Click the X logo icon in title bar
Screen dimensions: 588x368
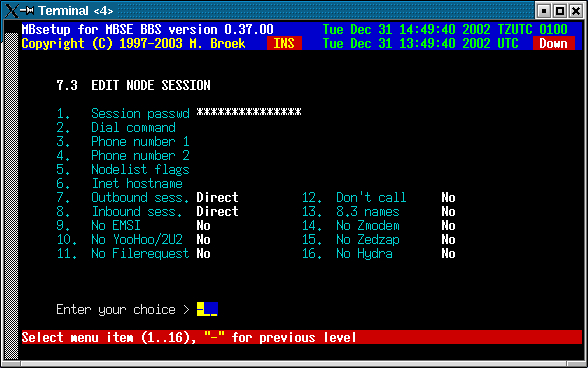[x=11, y=11]
